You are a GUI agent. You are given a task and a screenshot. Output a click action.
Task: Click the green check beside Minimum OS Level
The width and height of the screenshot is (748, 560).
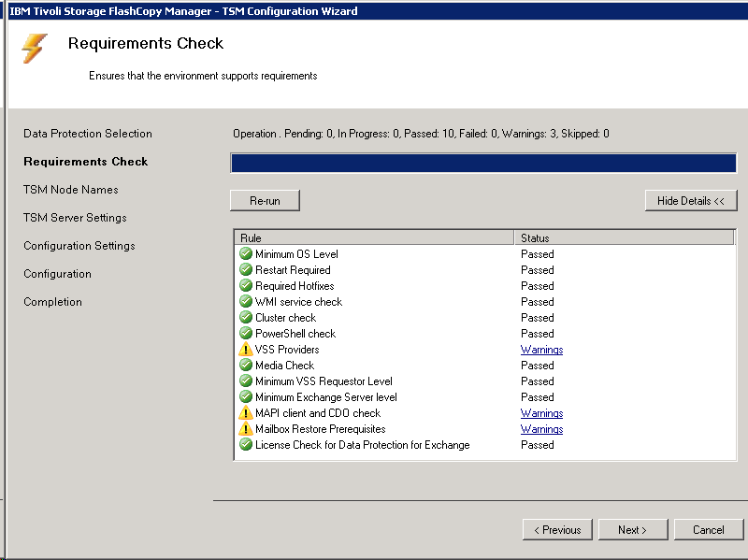click(x=246, y=254)
